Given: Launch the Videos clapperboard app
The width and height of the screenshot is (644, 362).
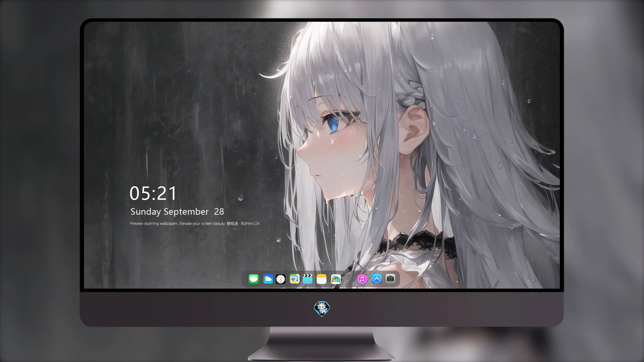Looking at the screenshot, I should pyautogui.click(x=308, y=279).
